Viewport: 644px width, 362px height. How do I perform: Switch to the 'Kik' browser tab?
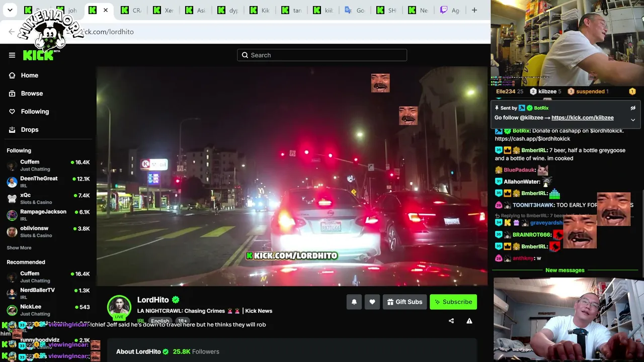(259, 10)
